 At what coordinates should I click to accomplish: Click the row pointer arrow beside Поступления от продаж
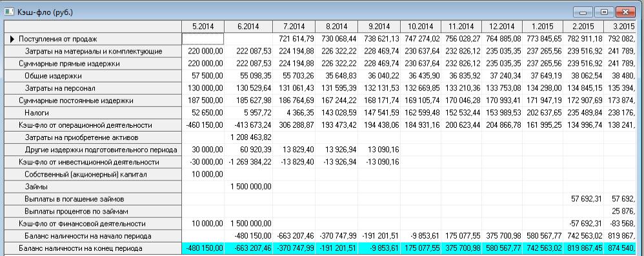click(x=12, y=39)
